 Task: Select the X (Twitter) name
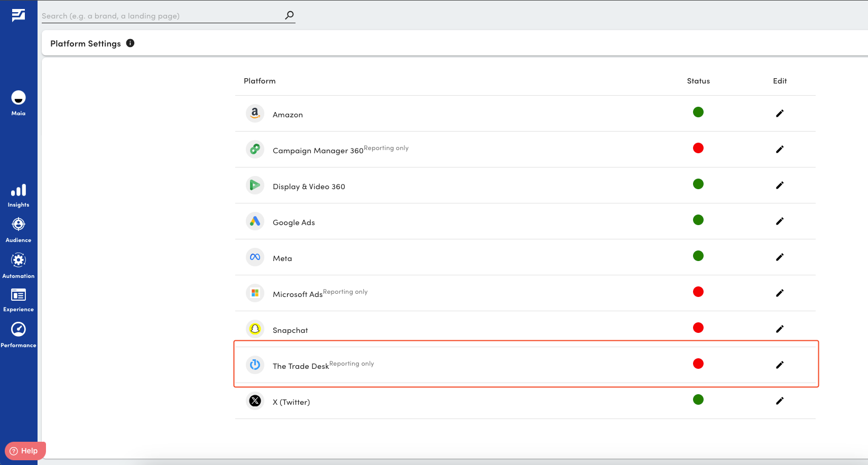pyautogui.click(x=291, y=402)
